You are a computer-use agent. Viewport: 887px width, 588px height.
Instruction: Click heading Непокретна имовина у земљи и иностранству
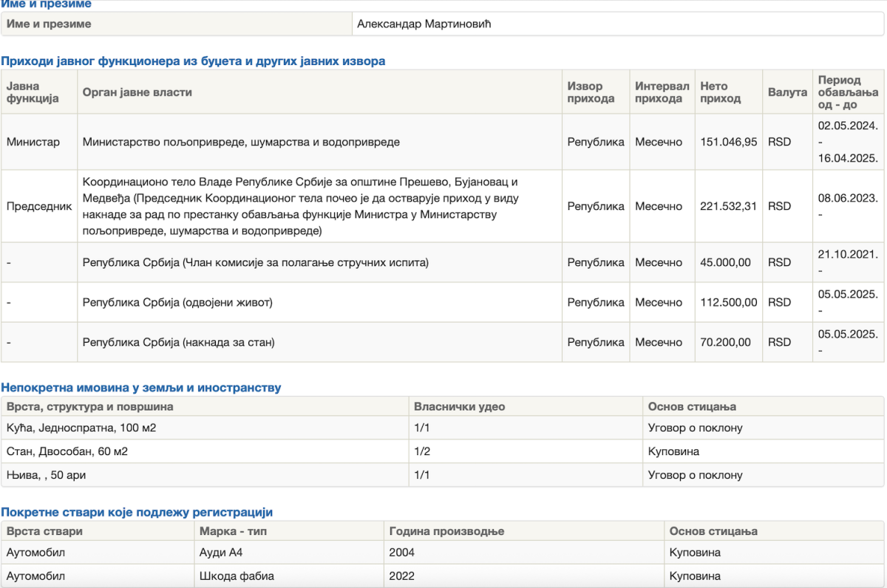click(141, 388)
